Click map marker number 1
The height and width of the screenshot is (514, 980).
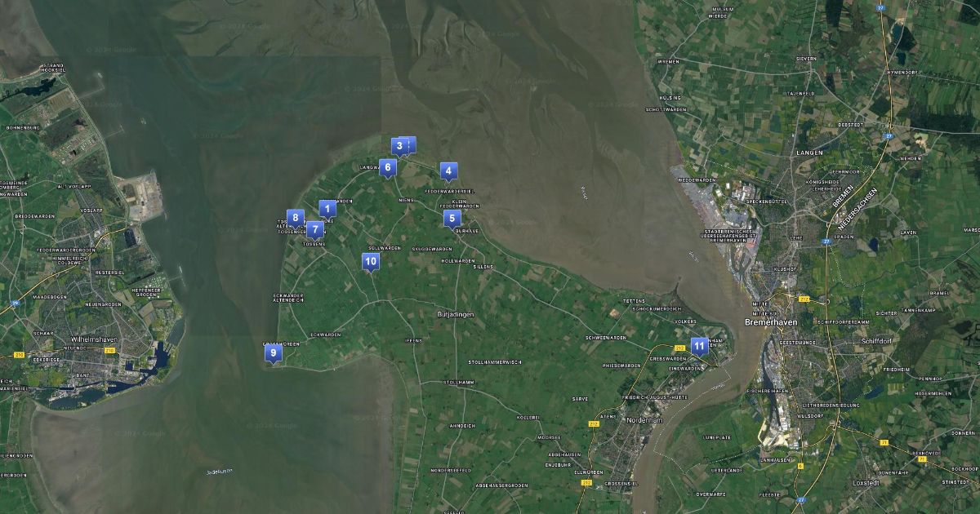click(x=327, y=209)
